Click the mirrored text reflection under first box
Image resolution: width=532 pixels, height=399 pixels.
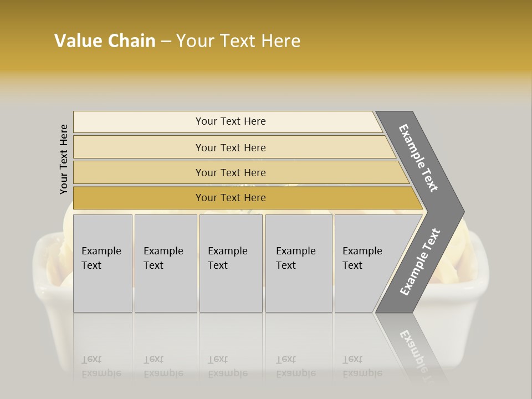point(101,367)
